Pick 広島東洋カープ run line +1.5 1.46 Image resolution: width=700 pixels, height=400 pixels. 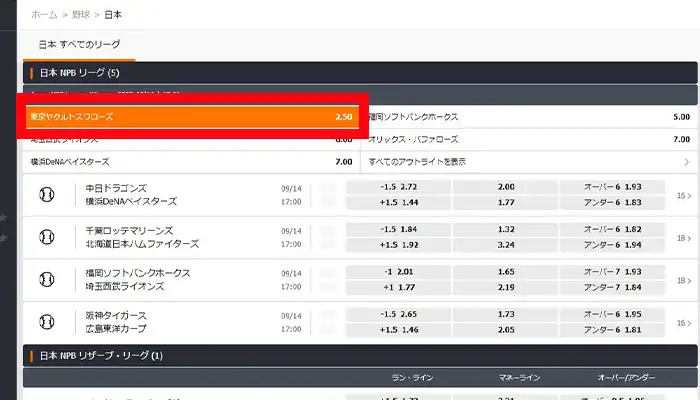tap(399, 330)
